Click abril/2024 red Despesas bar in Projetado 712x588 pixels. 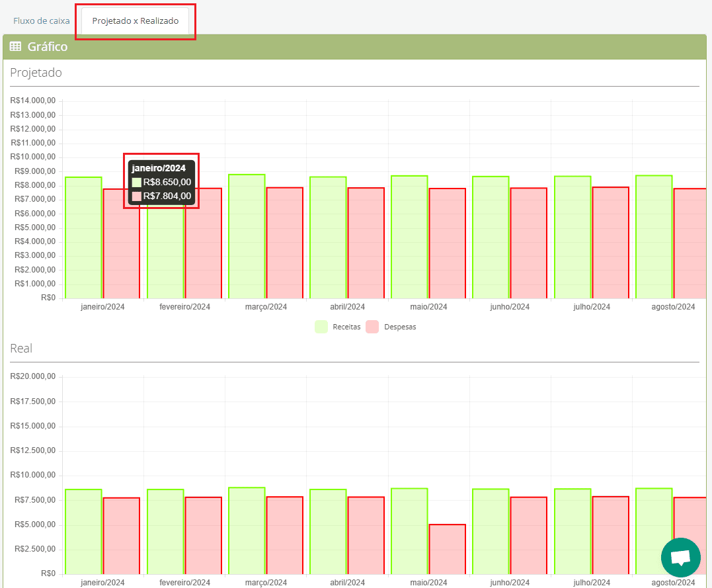[366, 243]
